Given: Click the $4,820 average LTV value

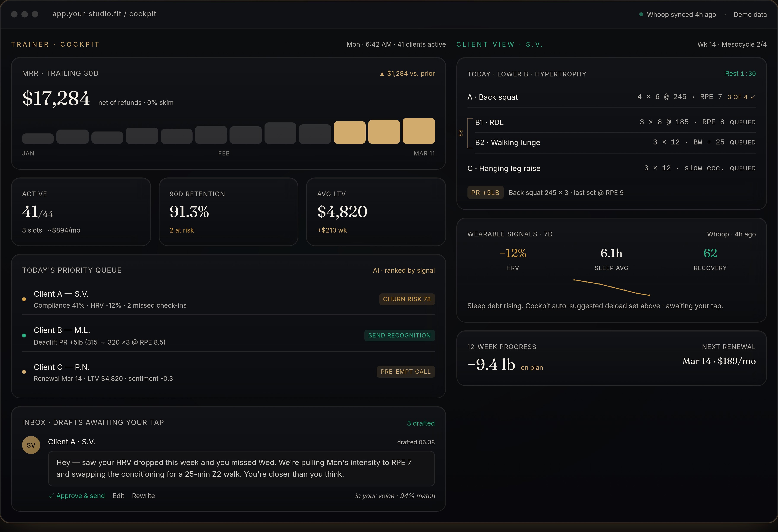Looking at the screenshot, I should pos(342,212).
